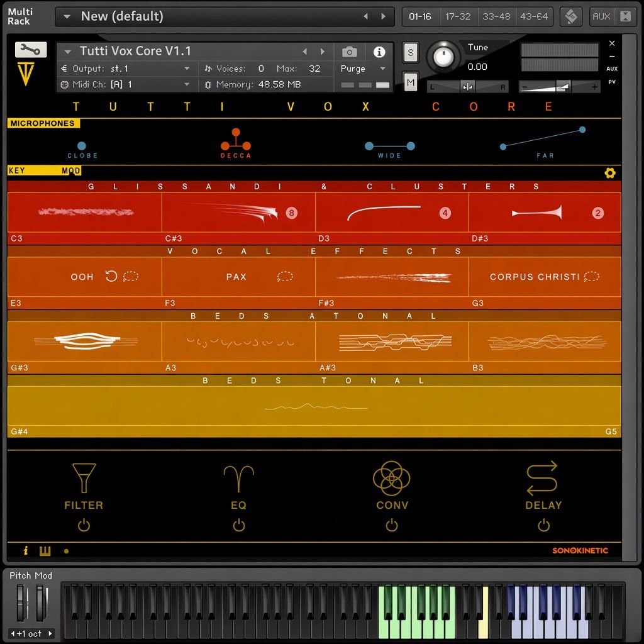Click the dashed bubble icon on the PAX pad

(285, 277)
